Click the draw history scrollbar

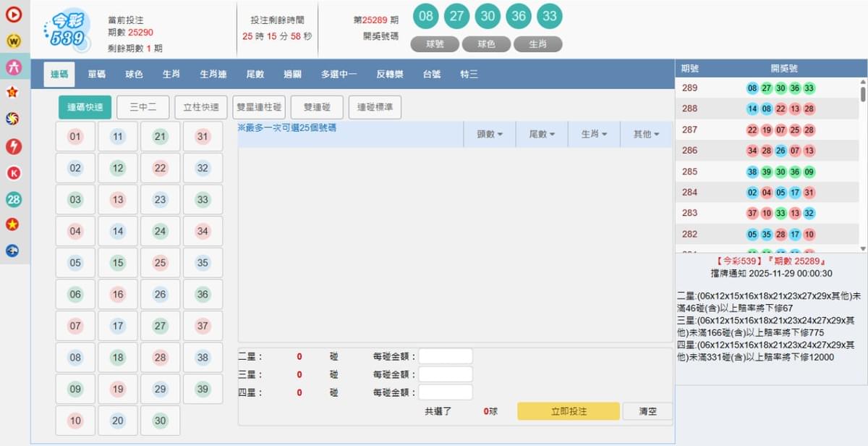pyautogui.click(x=862, y=94)
